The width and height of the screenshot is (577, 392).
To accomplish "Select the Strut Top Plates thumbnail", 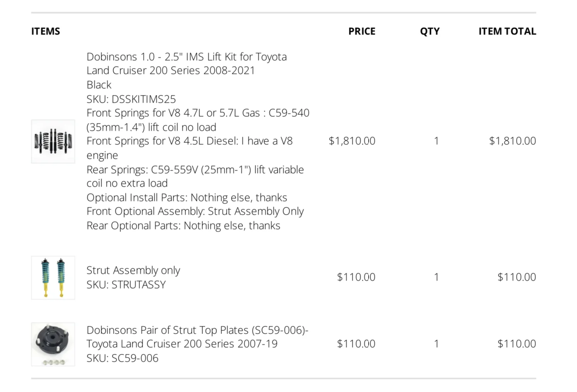I will pyautogui.click(x=53, y=344).
